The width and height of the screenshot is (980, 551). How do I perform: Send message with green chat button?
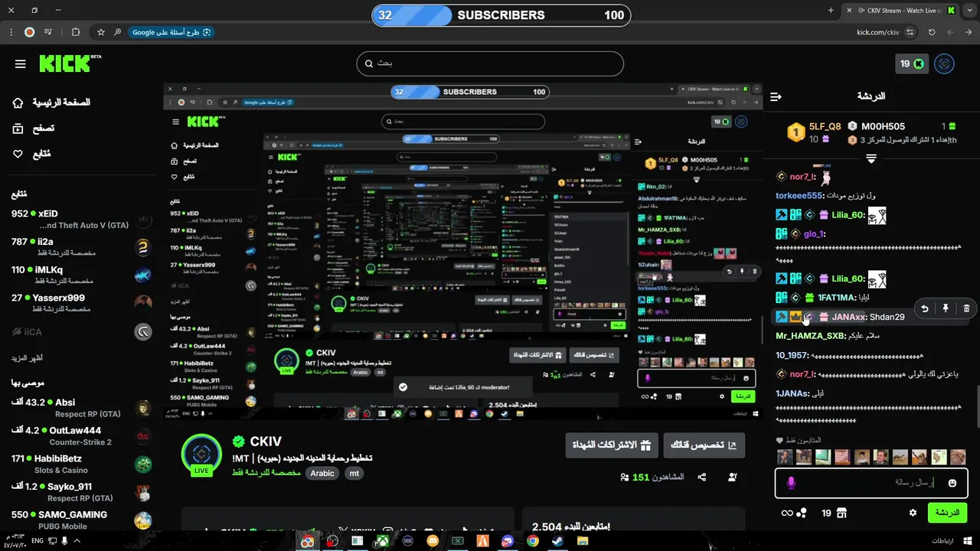pos(947,513)
